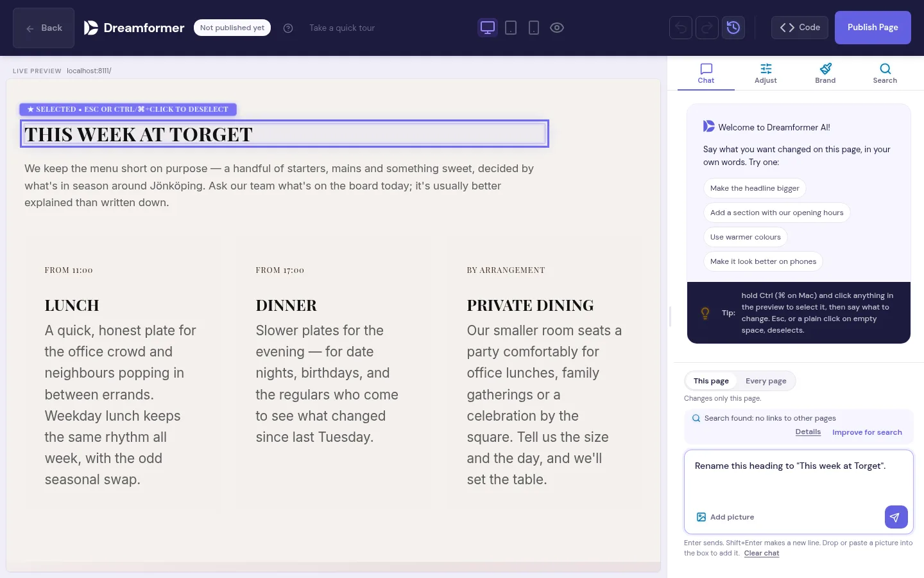Toggle the eye preview mode
Screen dimensions: 924x578
(x=557, y=28)
